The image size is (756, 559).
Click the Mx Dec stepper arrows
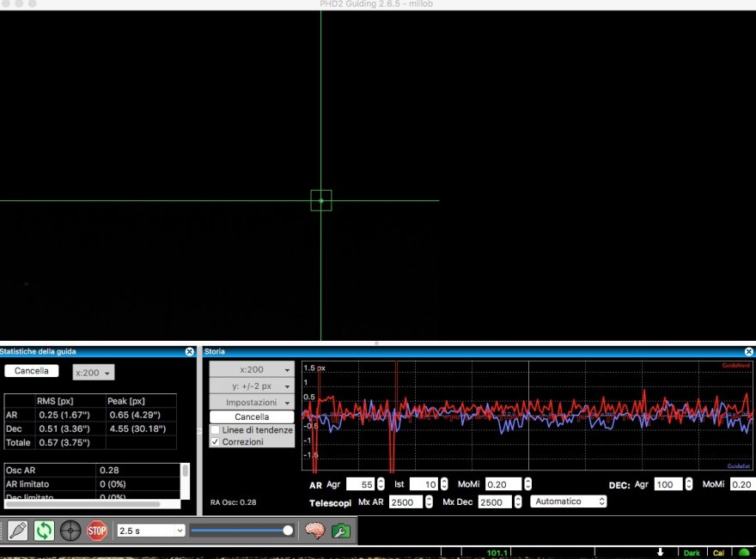pyautogui.click(x=517, y=502)
